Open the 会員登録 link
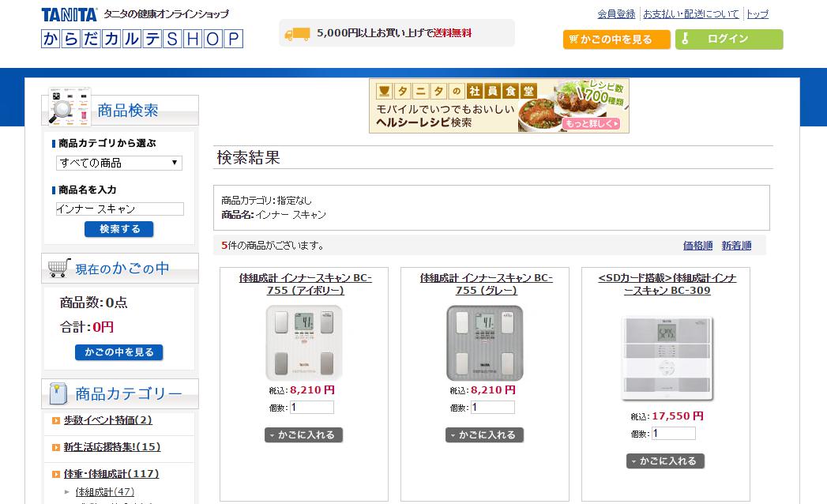This screenshot has width=827, height=504. click(x=616, y=14)
